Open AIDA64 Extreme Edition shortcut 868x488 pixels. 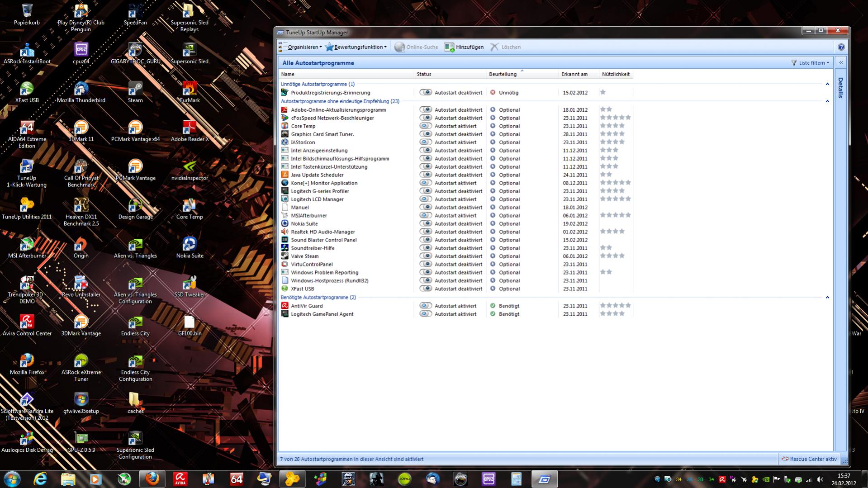click(27, 134)
